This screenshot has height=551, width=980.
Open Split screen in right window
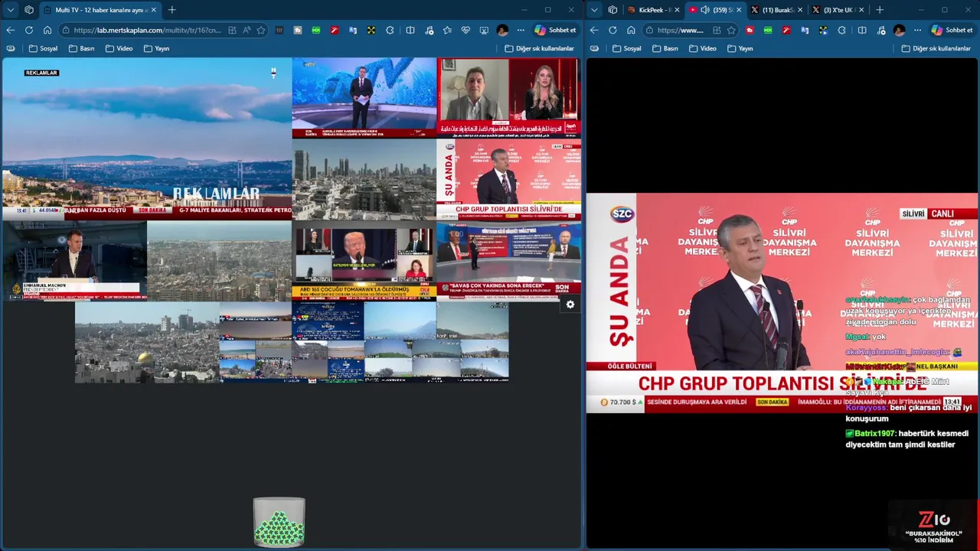(862, 30)
